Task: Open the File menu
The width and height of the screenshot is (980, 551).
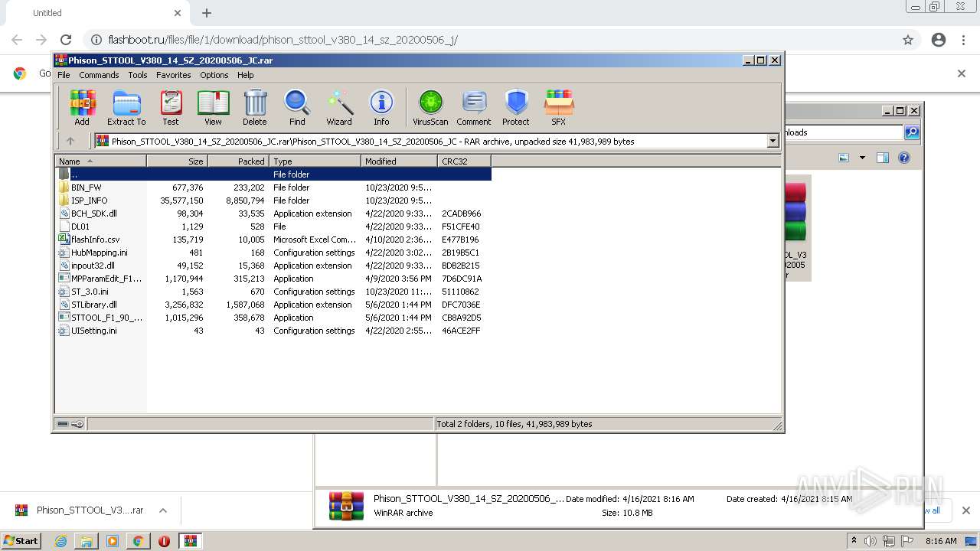Action: (64, 75)
